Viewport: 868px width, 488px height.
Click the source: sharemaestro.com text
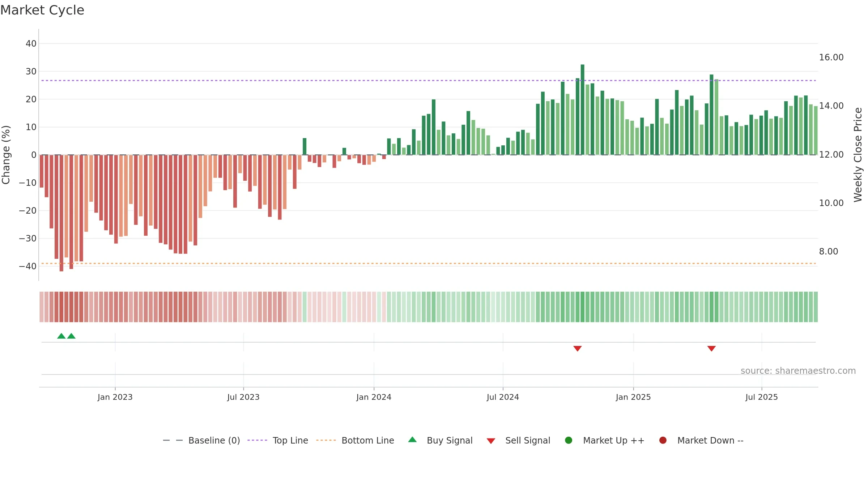[x=798, y=371]
